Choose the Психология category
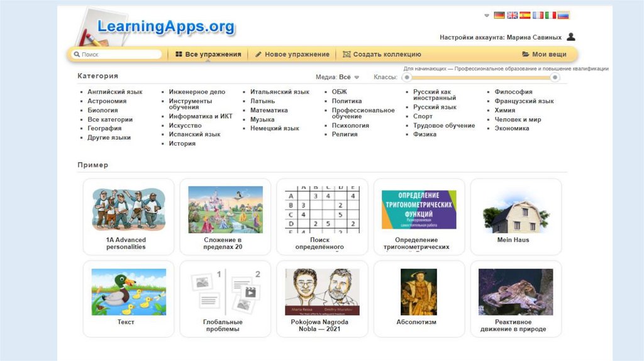644x361 pixels. point(350,126)
